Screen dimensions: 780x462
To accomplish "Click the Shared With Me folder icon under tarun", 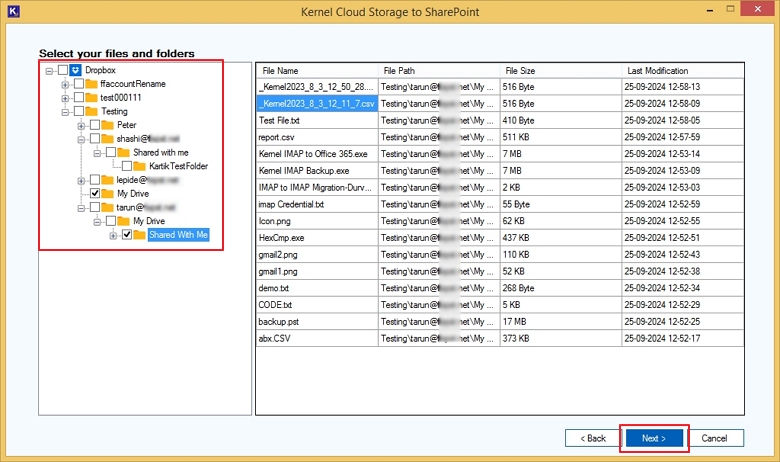I will point(139,235).
